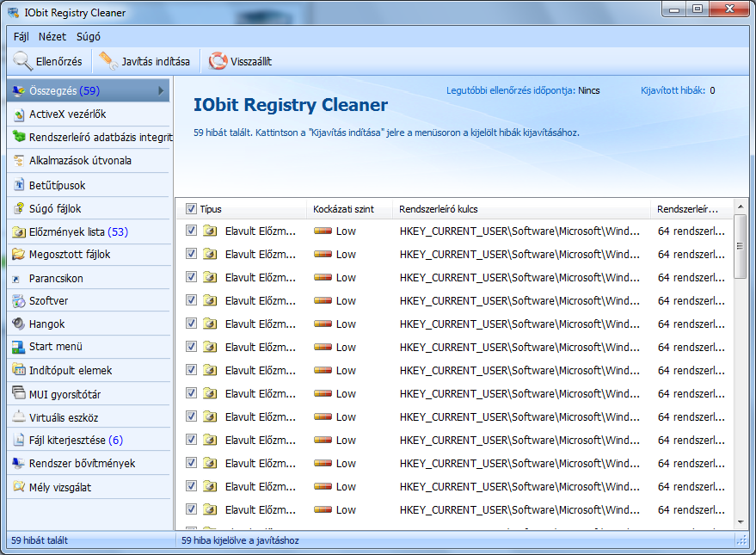This screenshot has width=756, height=555.
Task: Click the first row's 'Low' risk text
Action: pos(346,231)
